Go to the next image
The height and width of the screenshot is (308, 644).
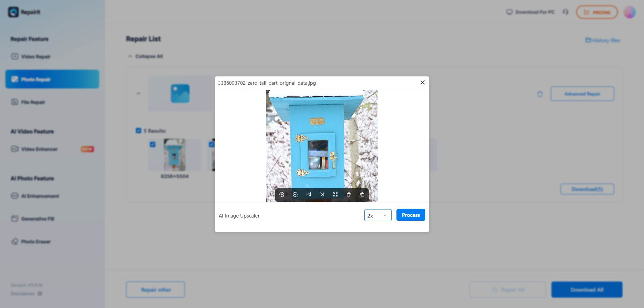click(x=322, y=195)
